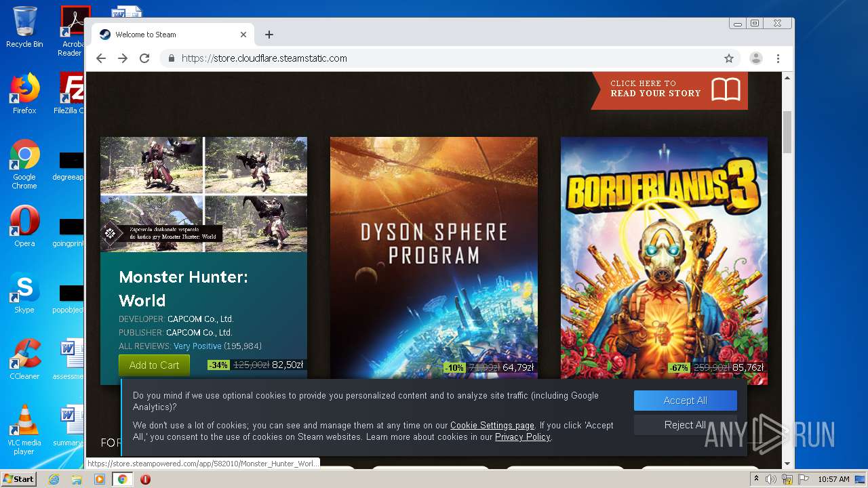The image size is (868, 488).
Task: Open Skype desktop shortcut
Action: [x=24, y=293]
